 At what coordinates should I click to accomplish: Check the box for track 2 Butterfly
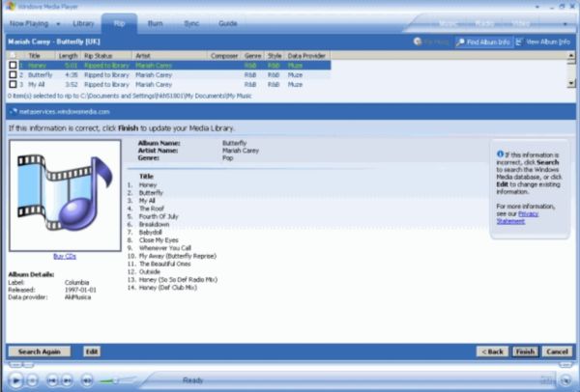click(13, 74)
